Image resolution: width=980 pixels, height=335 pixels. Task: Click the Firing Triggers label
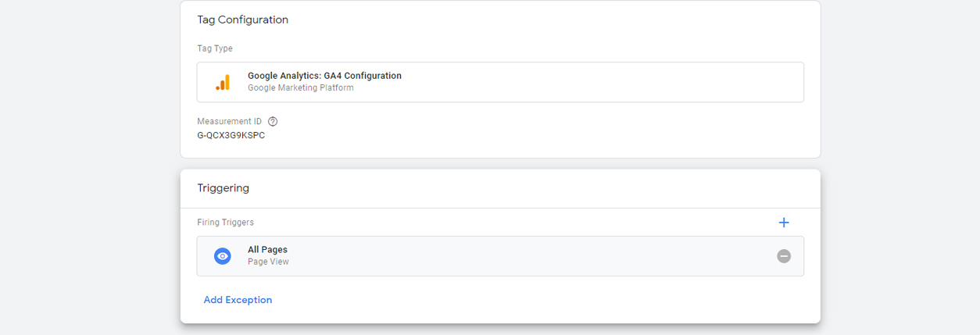point(225,223)
